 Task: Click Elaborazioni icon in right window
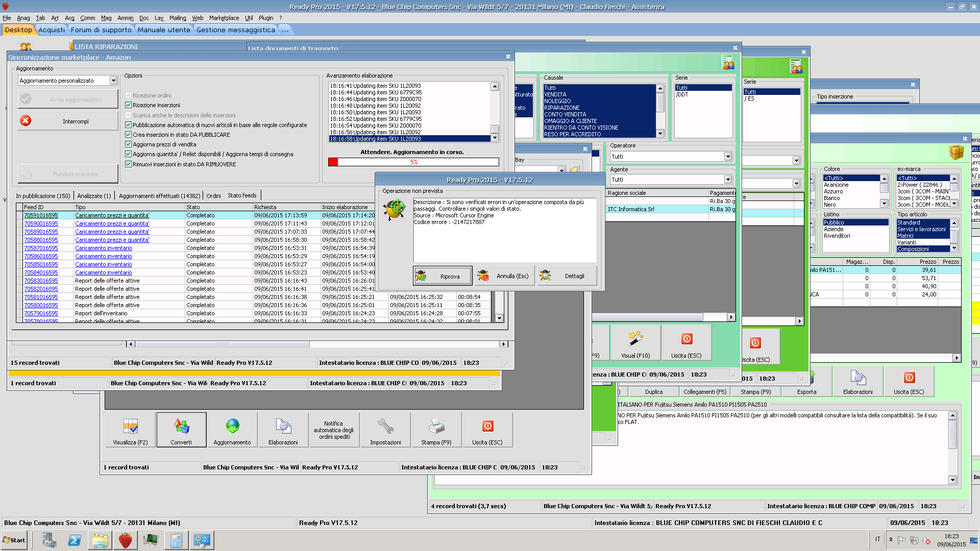point(858,381)
